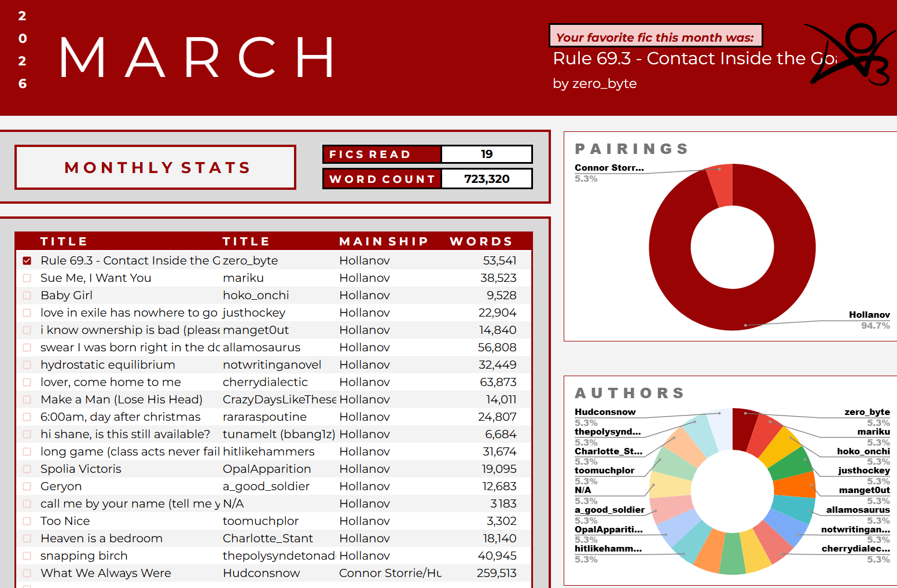Mark hydrostatic equilibrium as favorite

(x=27, y=365)
